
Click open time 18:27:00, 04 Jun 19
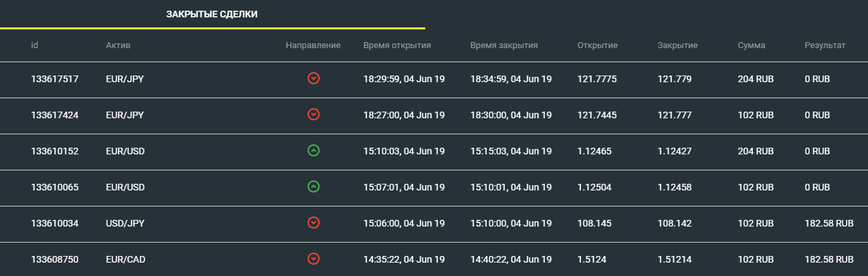click(x=404, y=115)
